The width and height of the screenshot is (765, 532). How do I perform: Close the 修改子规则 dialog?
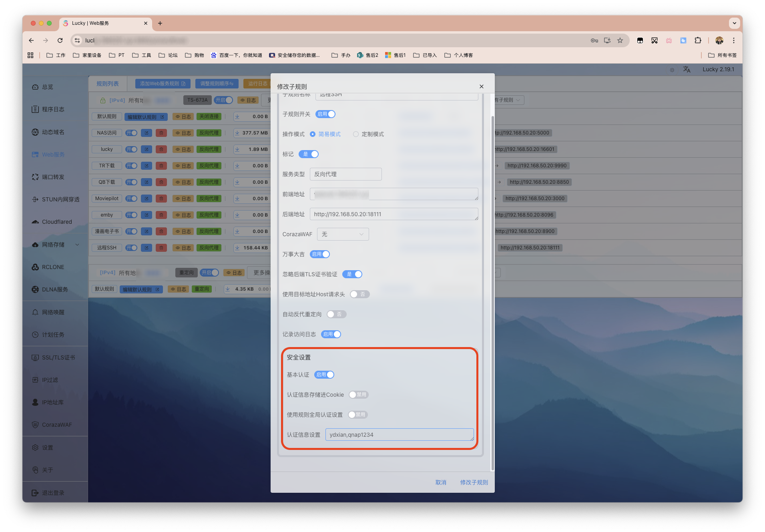(482, 86)
